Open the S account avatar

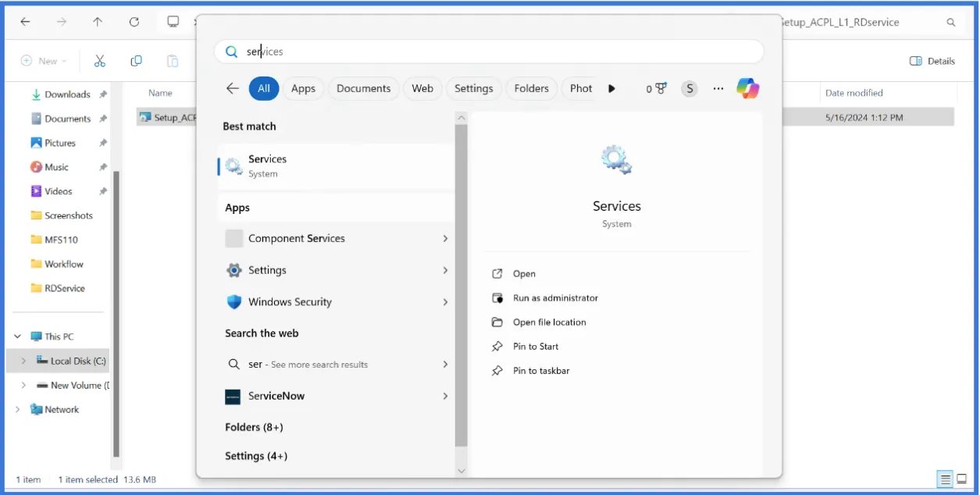689,88
